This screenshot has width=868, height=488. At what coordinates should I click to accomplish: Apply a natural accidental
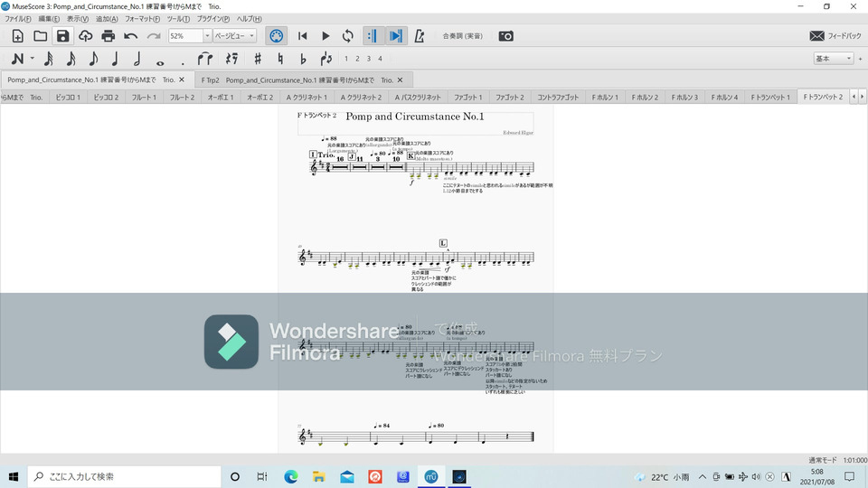(280, 59)
